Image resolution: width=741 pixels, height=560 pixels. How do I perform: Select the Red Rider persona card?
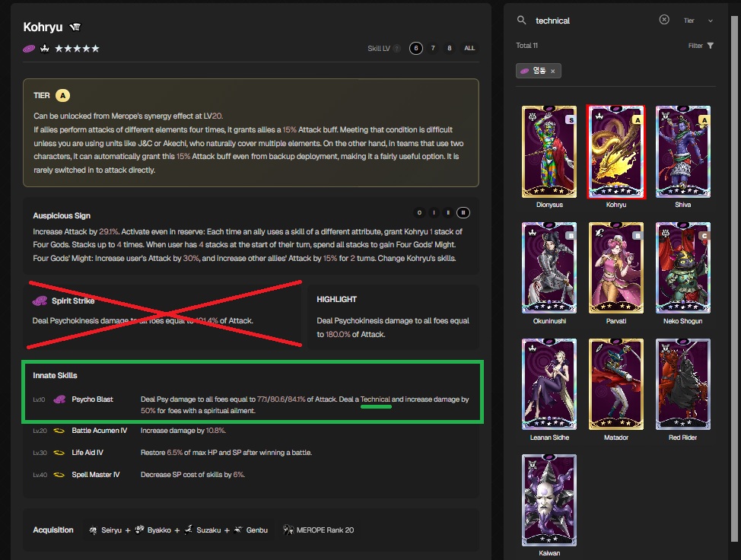pos(683,383)
